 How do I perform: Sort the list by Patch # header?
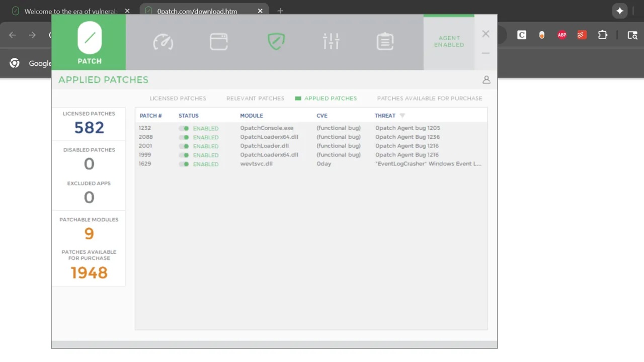click(150, 116)
